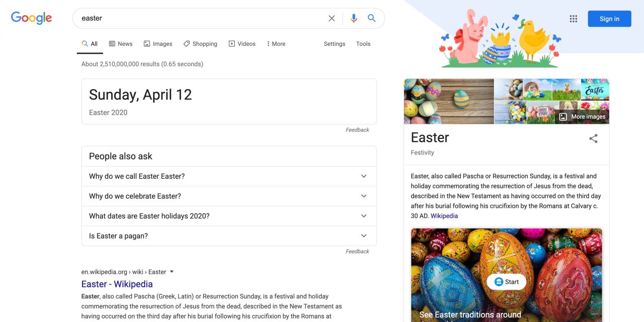Expand 'Is Easter a pagan?' question
Screen dimensions: 644x322
[x=363, y=235]
